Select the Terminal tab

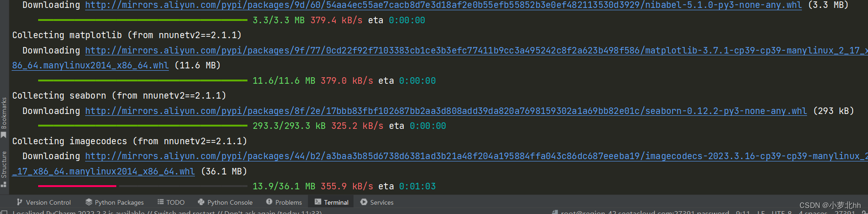[x=331, y=202]
